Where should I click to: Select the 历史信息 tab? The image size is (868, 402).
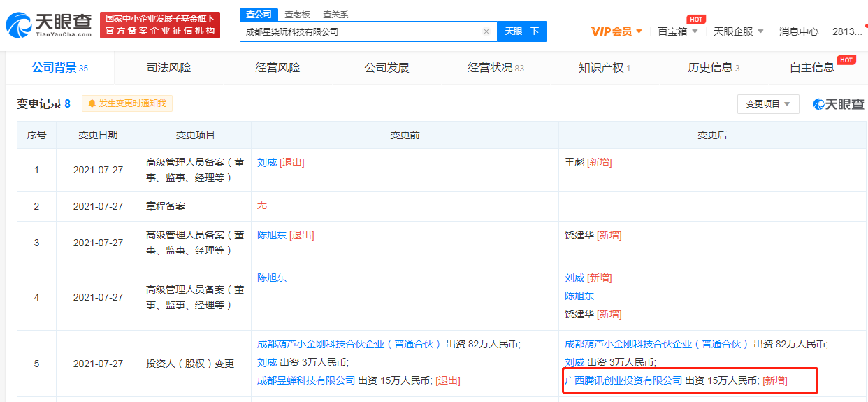pos(714,68)
